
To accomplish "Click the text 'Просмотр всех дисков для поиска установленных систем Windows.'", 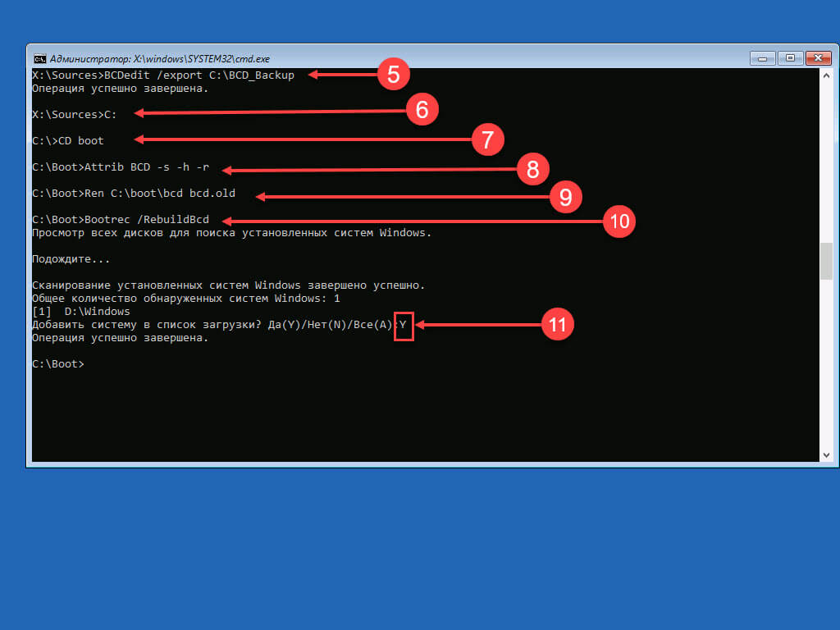I will (231, 232).
